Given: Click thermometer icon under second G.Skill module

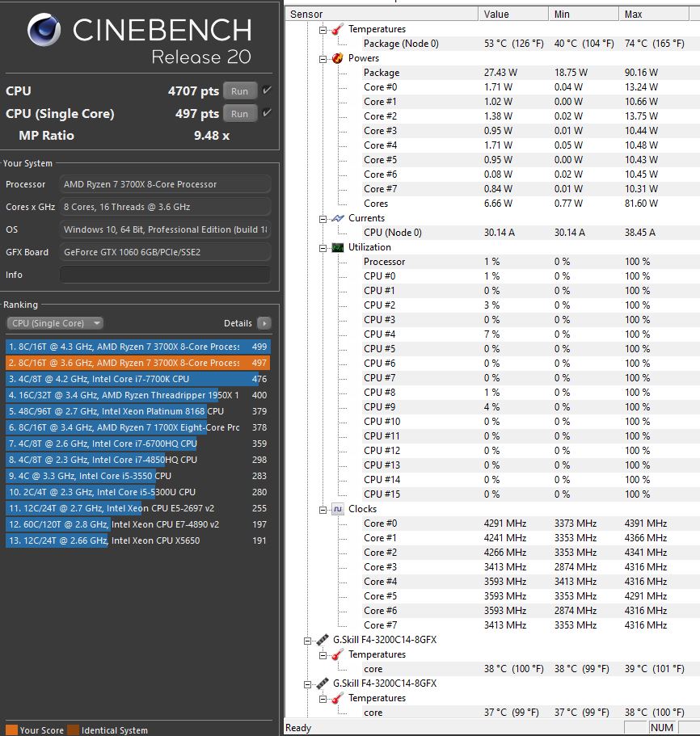Looking at the screenshot, I should (338, 699).
